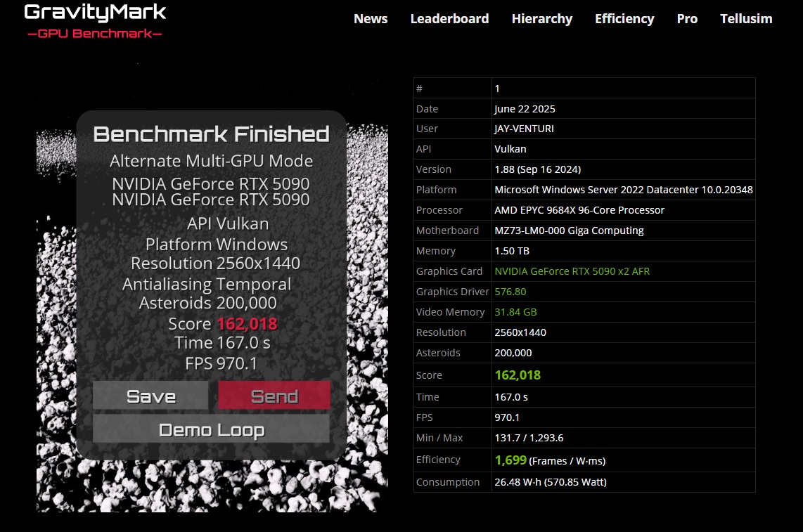Select the table time value 167.0 s
The height and width of the screenshot is (532, 803).
511,397
